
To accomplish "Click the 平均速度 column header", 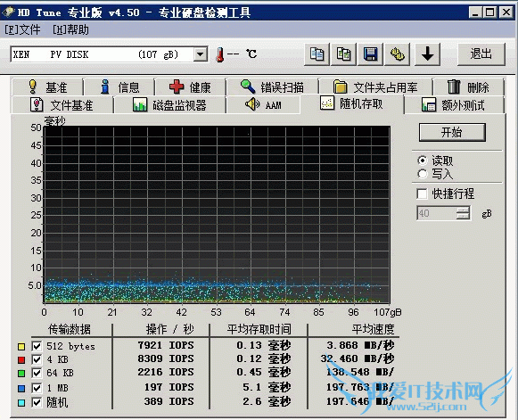I will click(373, 329).
